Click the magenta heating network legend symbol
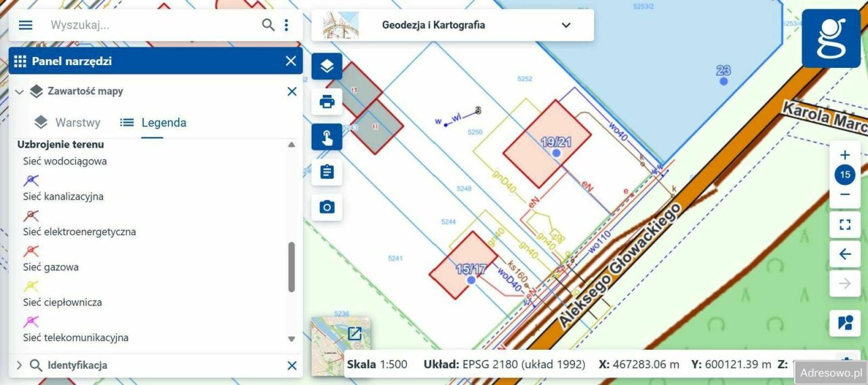Viewport: 868px width, 385px height. [x=31, y=321]
